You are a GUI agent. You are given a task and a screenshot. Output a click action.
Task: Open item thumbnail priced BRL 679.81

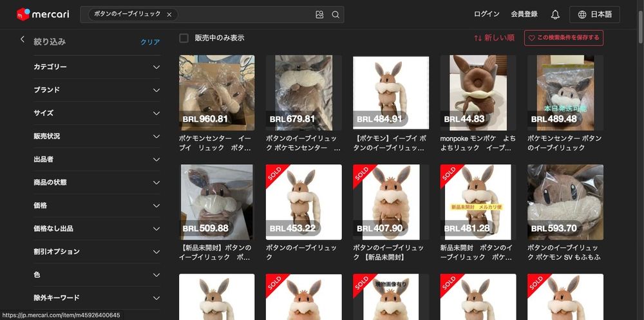[304, 93]
